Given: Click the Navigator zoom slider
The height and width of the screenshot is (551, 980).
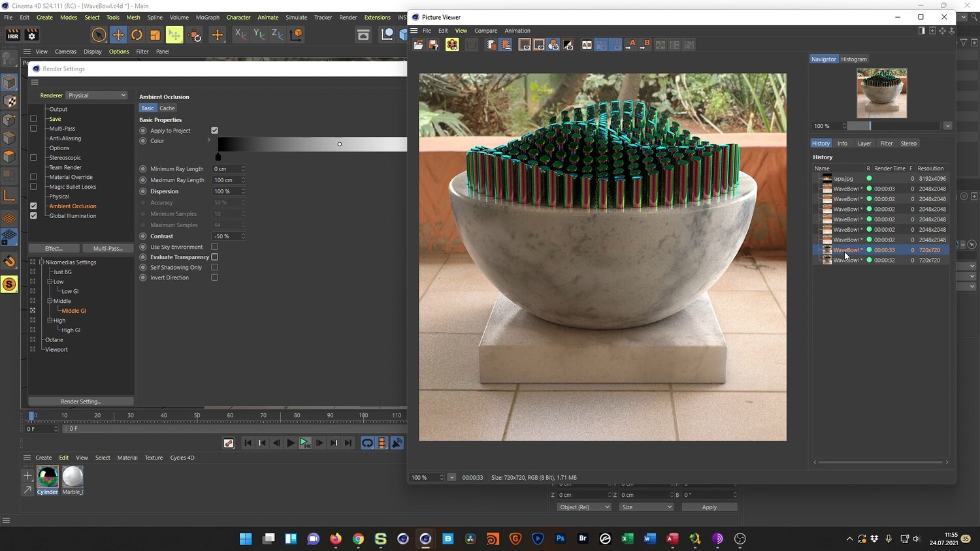Looking at the screenshot, I should [894, 126].
